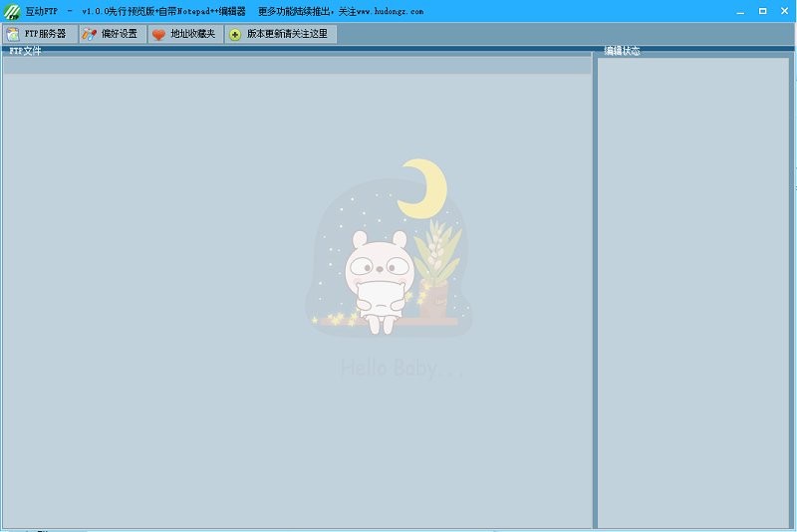
Task: Open the 地址收藏夹 address favorites
Action: [184, 34]
